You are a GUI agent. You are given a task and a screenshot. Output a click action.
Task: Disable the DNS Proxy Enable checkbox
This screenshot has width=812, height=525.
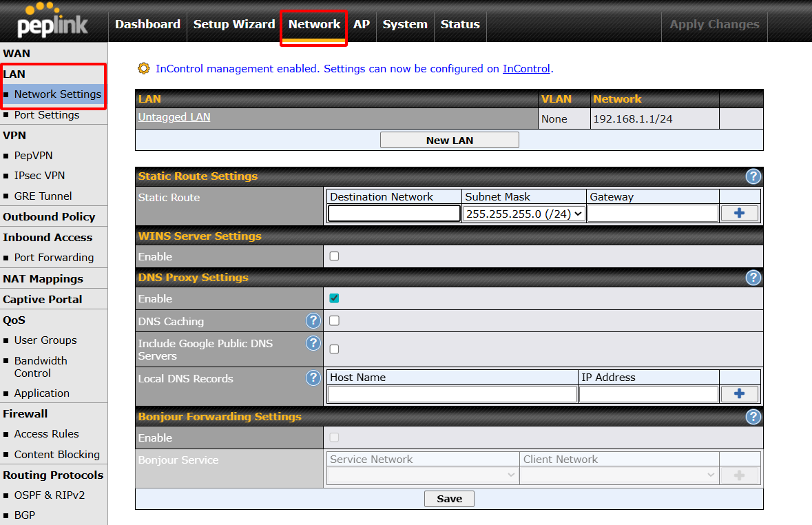[334, 298]
